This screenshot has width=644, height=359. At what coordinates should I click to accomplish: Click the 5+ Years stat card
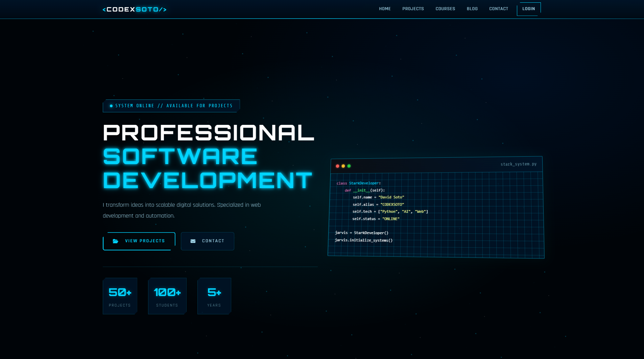click(x=214, y=296)
